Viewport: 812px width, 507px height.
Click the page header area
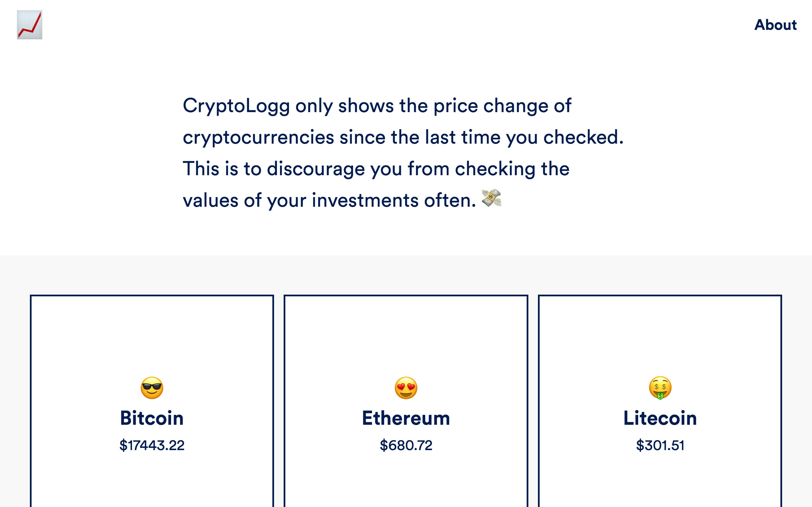(403, 25)
